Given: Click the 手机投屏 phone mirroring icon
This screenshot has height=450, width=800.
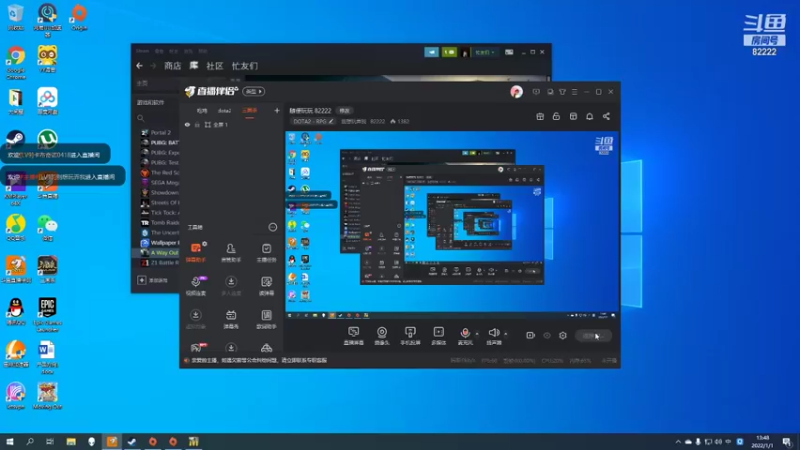Looking at the screenshot, I should pyautogui.click(x=410, y=336).
